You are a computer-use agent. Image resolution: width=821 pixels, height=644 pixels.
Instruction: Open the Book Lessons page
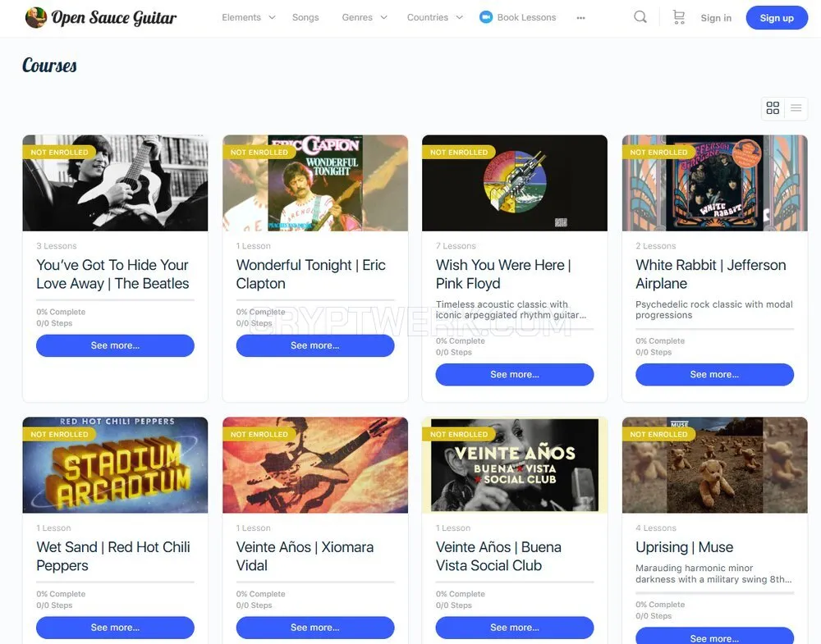pyautogui.click(x=526, y=17)
